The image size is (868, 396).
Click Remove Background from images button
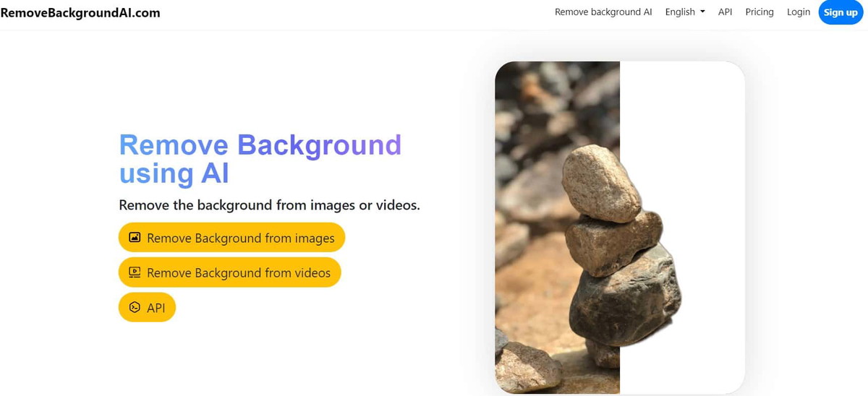231,238
